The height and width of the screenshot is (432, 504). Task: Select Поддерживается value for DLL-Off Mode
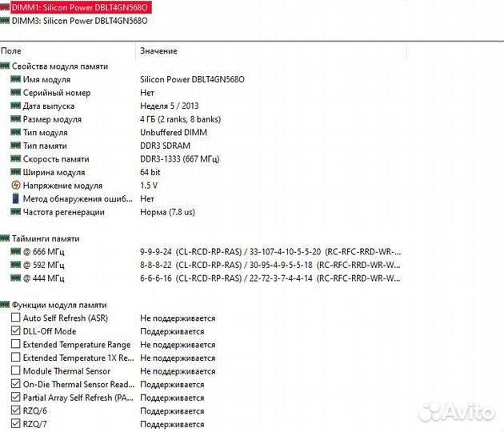[x=172, y=331]
